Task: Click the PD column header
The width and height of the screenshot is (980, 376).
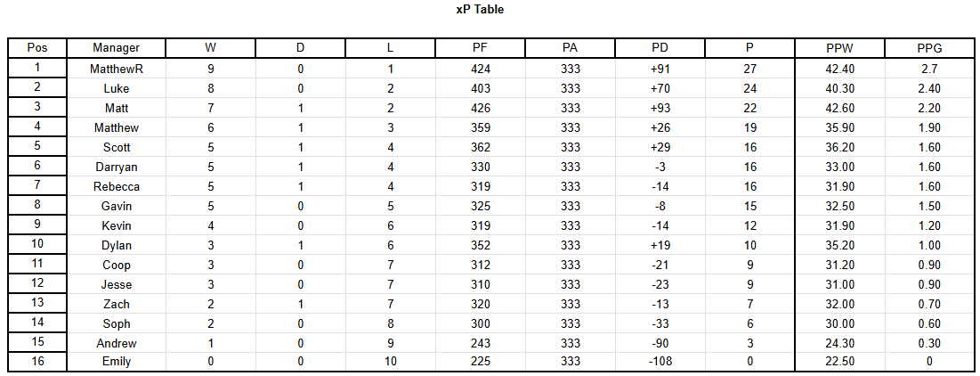Action: point(660,48)
